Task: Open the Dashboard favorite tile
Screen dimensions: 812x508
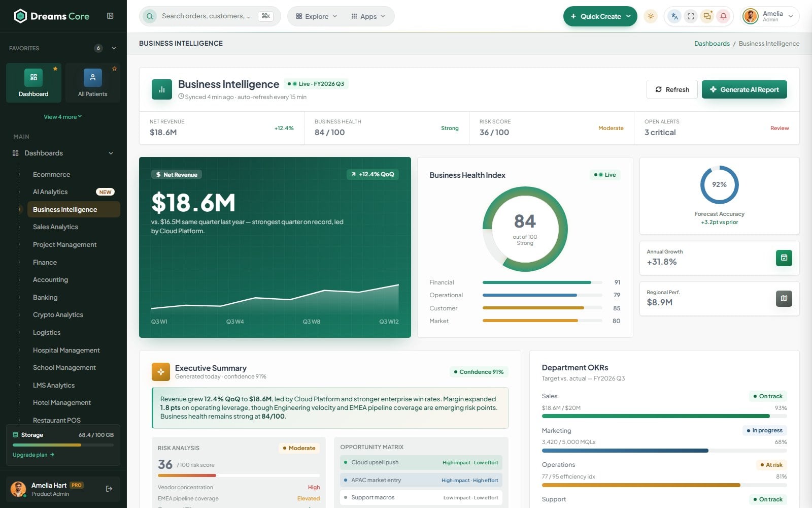Action: pos(33,83)
